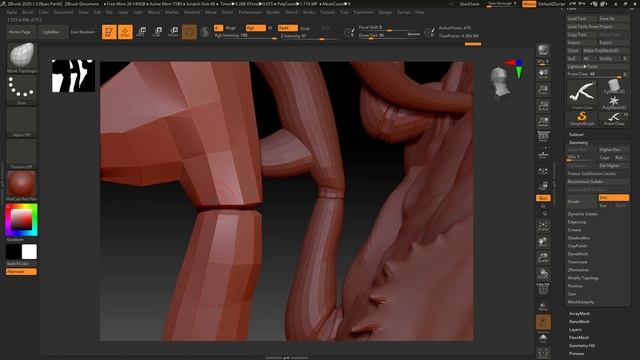Select the large Front Claw tool thumbnail
Screen dimensions: 640x360
(582, 95)
